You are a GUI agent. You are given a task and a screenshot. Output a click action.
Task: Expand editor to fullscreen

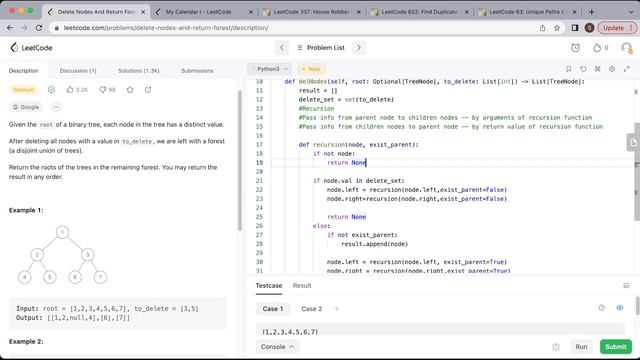[627, 69]
